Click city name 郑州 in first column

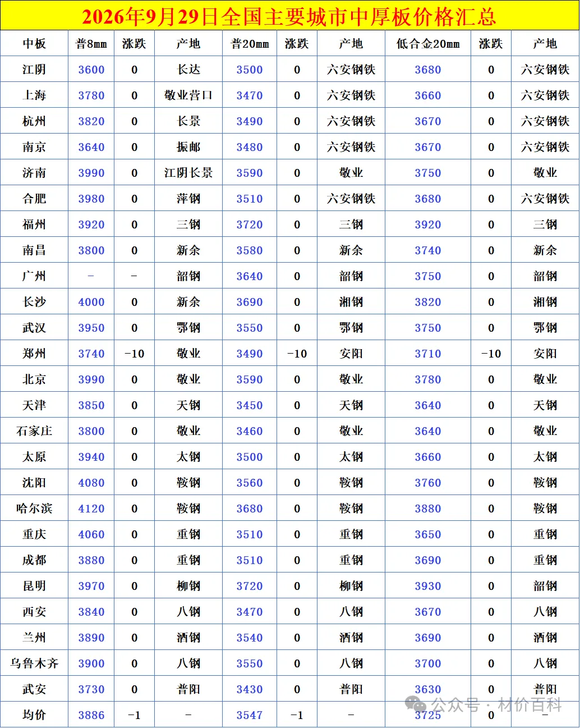tap(34, 354)
